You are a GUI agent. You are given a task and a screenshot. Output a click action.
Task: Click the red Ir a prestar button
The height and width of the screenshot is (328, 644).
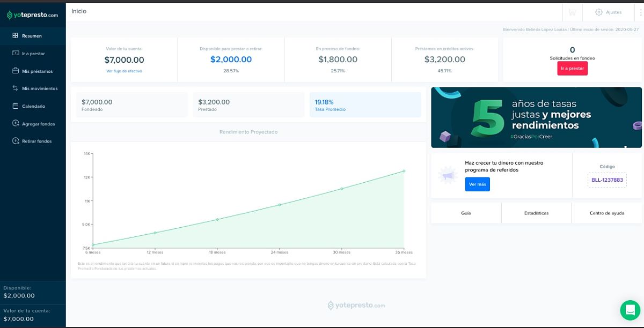pyautogui.click(x=572, y=68)
